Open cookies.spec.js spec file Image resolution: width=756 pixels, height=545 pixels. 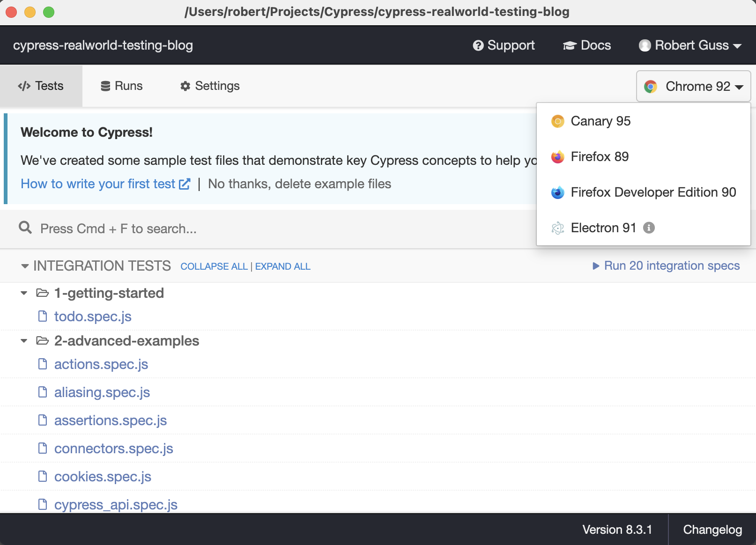point(103,477)
